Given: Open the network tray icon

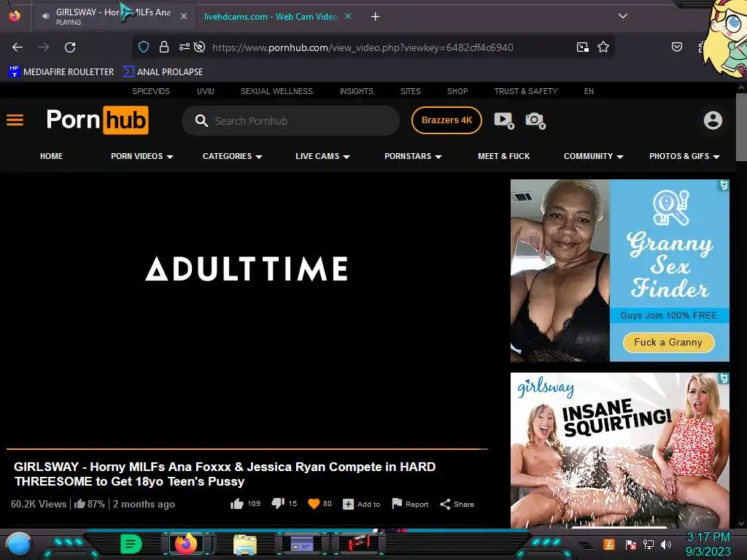Looking at the screenshot, I should [x=649, y=544].
